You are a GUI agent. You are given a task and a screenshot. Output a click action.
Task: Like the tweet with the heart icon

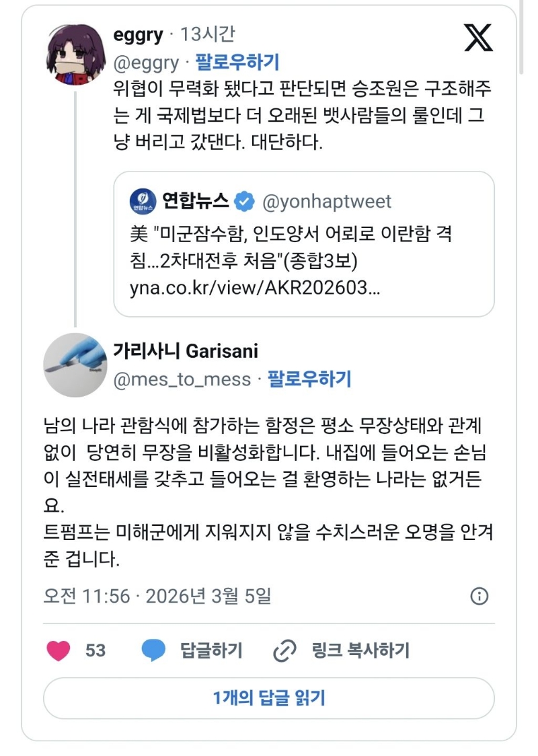[59, 650]
